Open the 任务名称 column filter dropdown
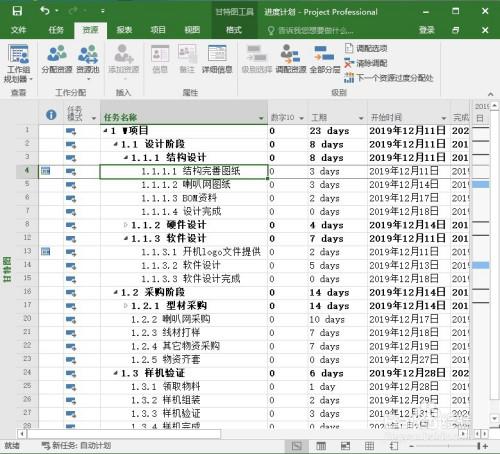500x454 pixels. [261, 118]
